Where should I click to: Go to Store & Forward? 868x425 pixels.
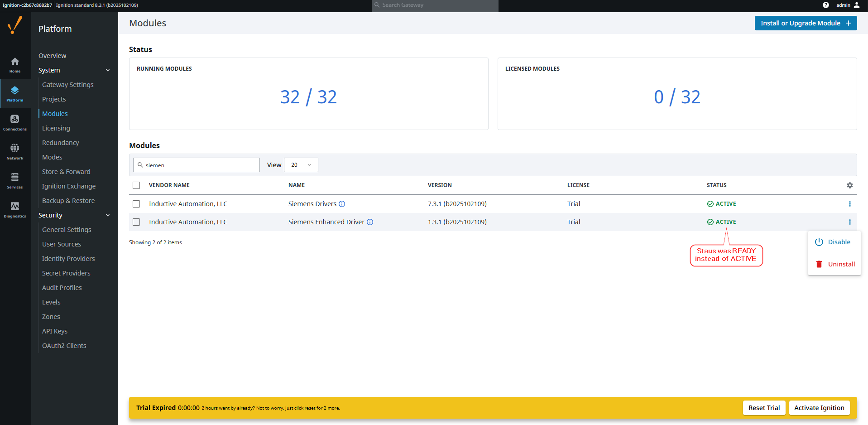tap(66, 172)
